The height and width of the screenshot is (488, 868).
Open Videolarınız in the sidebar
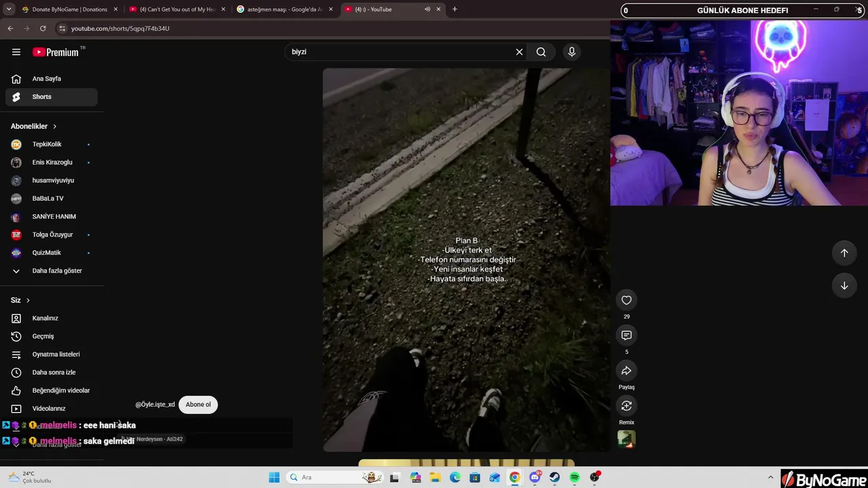(52, 409)
